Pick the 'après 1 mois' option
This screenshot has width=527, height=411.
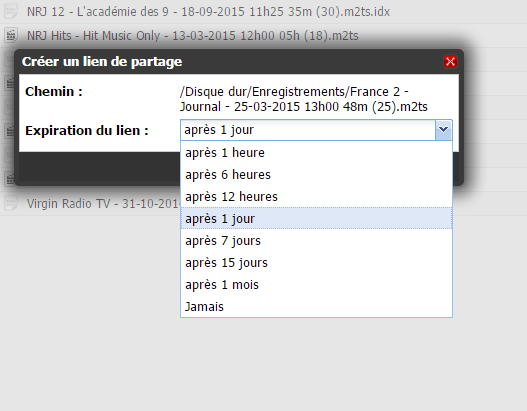[x=316, y=285]
